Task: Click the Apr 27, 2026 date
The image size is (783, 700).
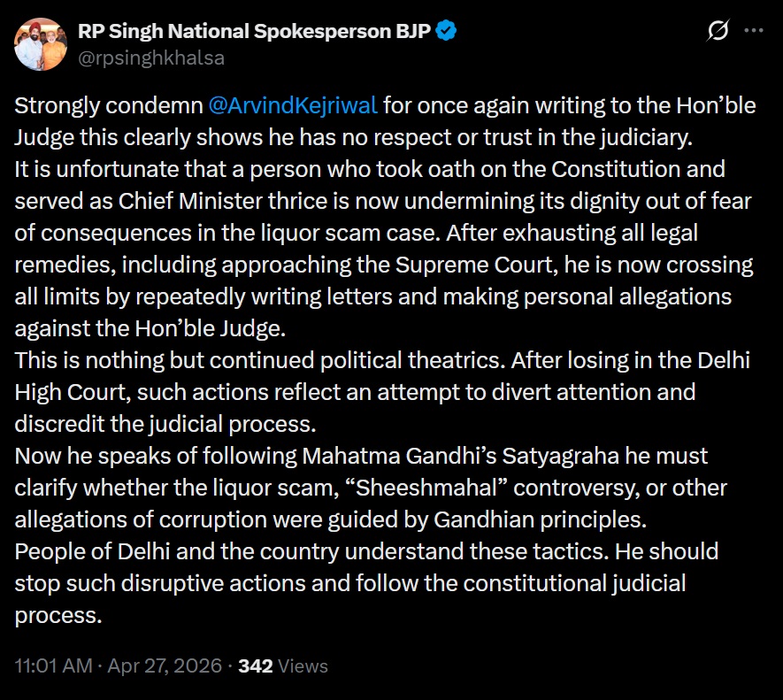Action: pos(165,665)
